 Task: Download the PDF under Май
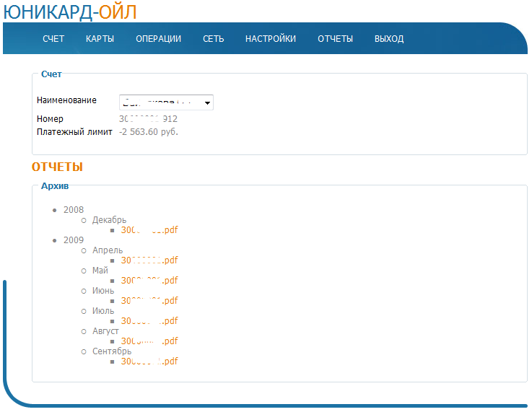coord(149,281)
